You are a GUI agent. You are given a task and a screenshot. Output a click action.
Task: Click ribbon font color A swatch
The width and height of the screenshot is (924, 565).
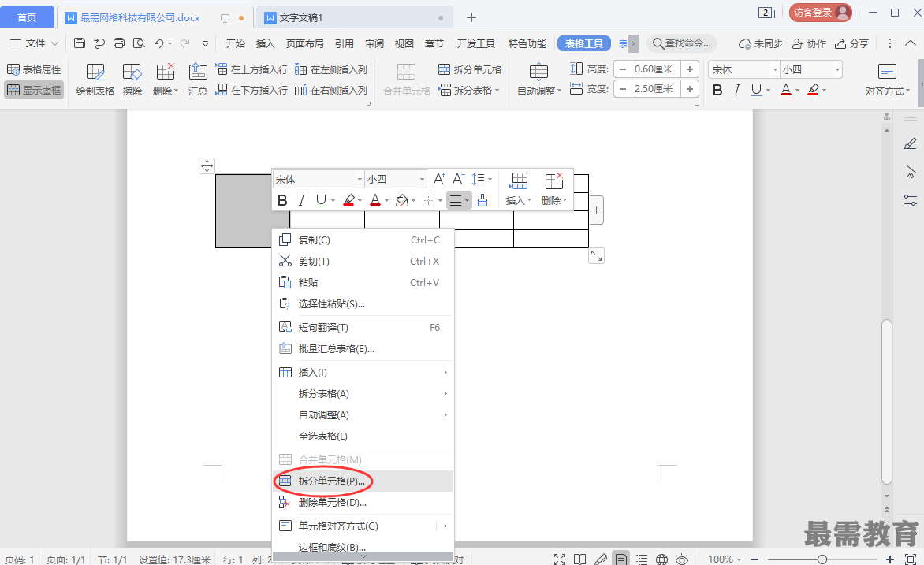785,90
